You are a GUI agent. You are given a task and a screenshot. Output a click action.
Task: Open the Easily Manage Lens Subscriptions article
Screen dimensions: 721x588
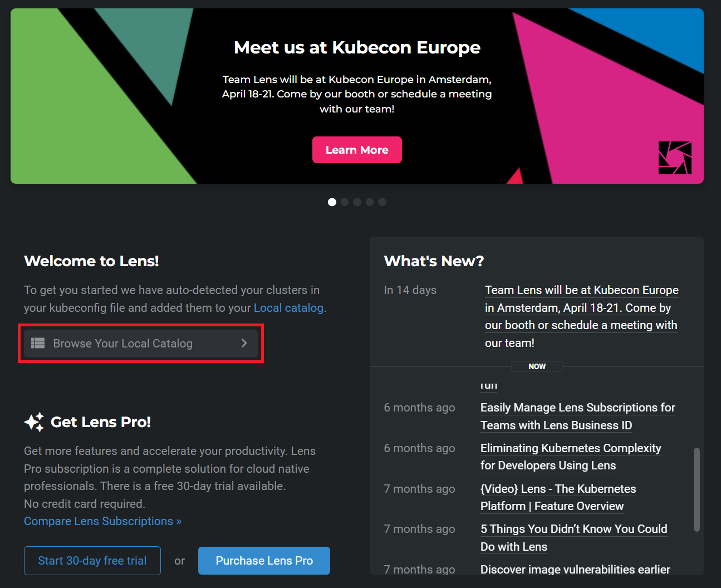pos(578,416)
